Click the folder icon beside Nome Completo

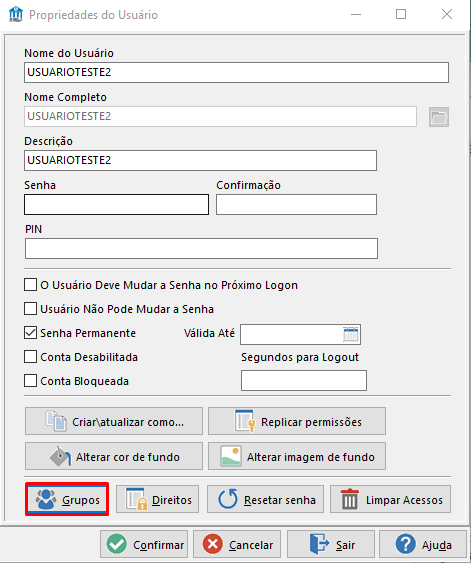439,117
